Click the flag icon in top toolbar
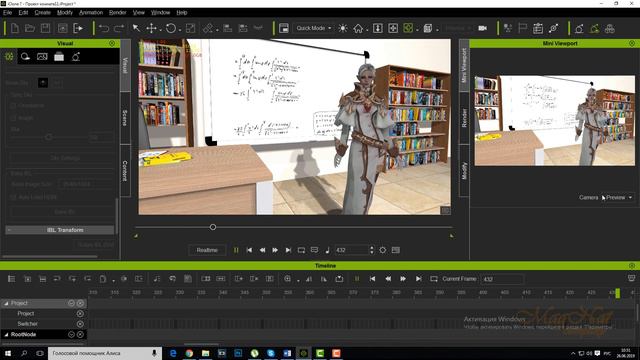The height and width of the screenshot is (360, 640). point(522,28)
